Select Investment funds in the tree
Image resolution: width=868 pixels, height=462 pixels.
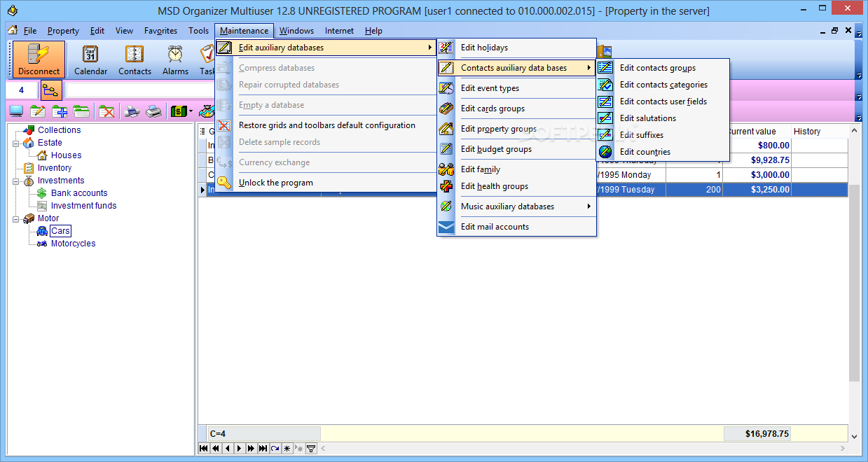pos(83,206)
